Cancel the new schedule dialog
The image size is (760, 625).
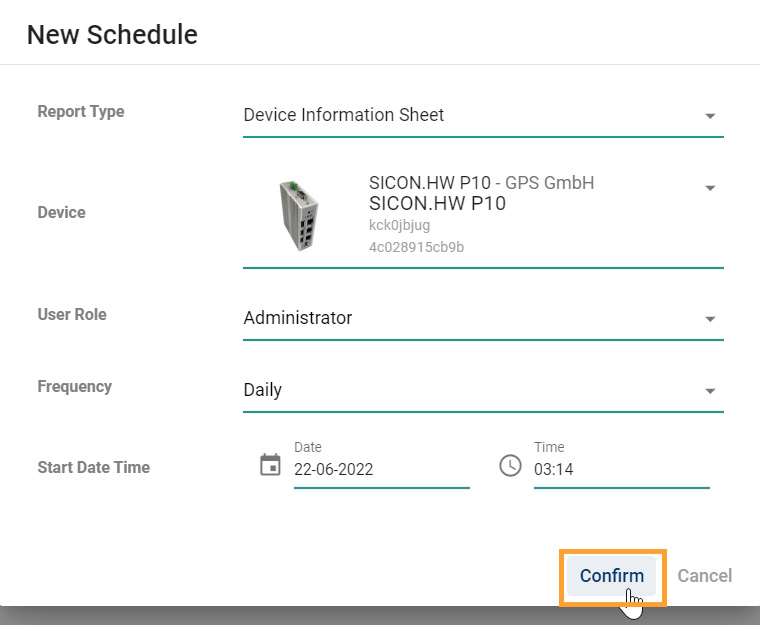pos(705,576)
